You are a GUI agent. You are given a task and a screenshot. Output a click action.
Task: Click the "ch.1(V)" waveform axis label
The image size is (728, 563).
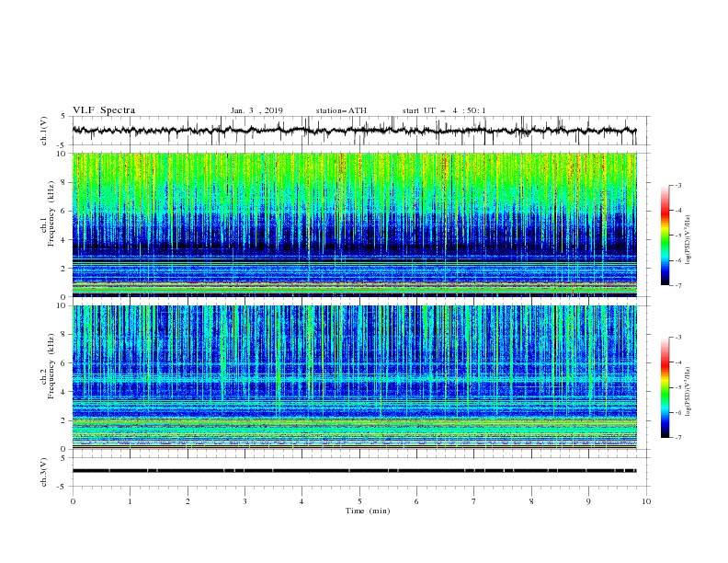[44, 131]
